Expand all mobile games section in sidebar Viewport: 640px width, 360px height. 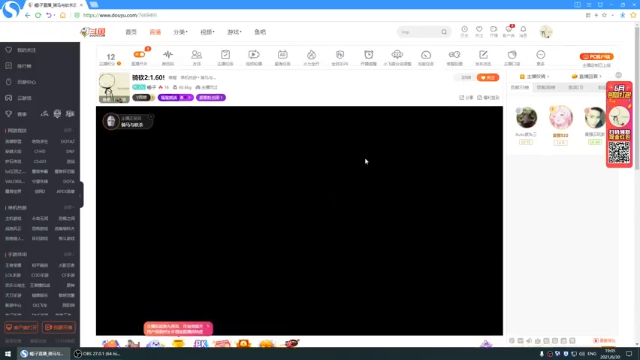pyautogui.click(x=69, y=254)
